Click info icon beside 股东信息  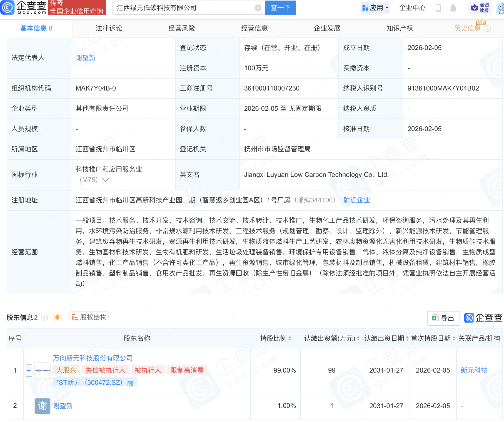(x=45, y=318)
